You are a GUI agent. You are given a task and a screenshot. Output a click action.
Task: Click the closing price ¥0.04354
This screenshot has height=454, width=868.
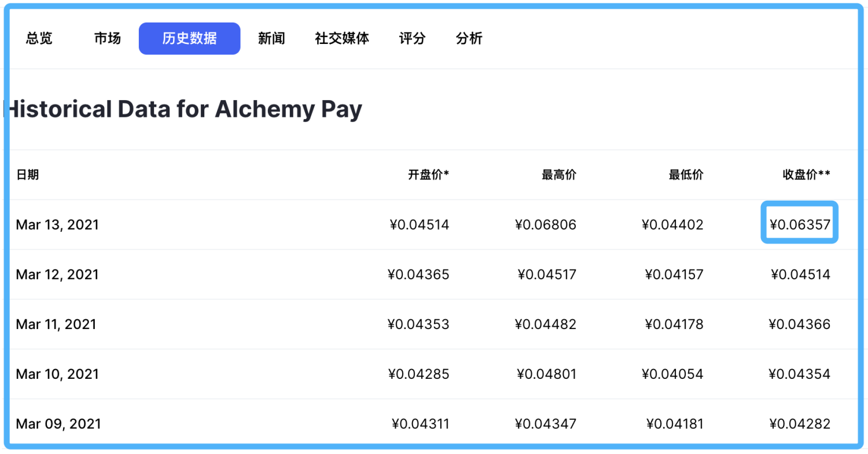tap(800, 374)
